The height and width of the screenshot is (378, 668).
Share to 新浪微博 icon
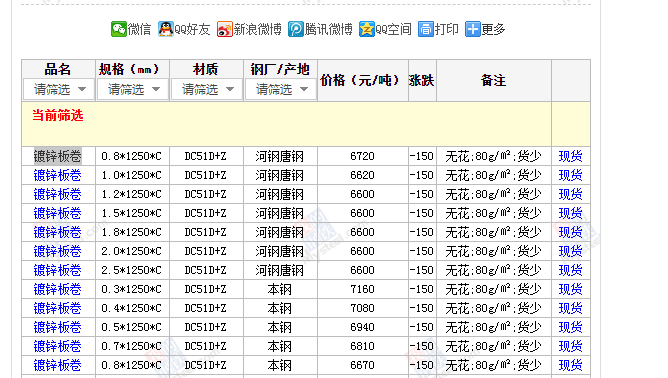click(225, 29)
